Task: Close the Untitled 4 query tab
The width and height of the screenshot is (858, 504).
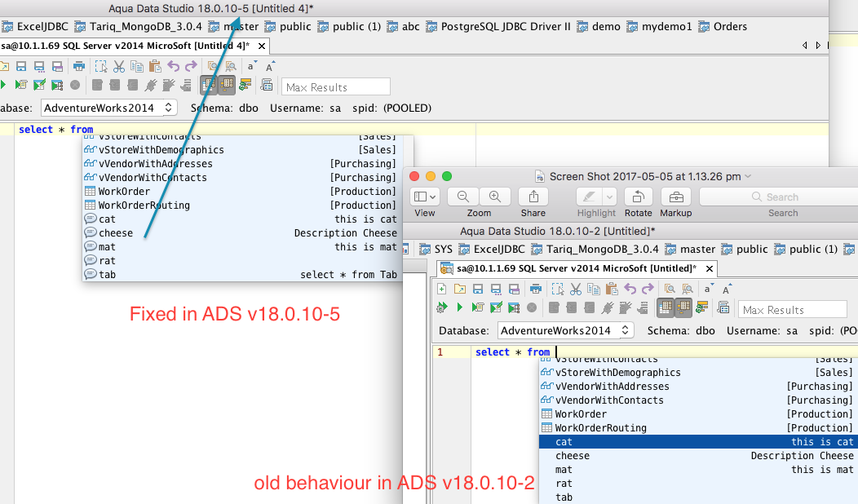Action: [x=262, y=46]
